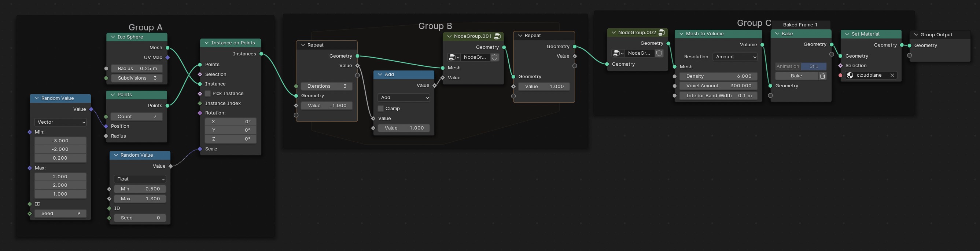Viewport: 980px width, 251px height.
Task: Switch Bake mode to Still
Action: (813, 66)
